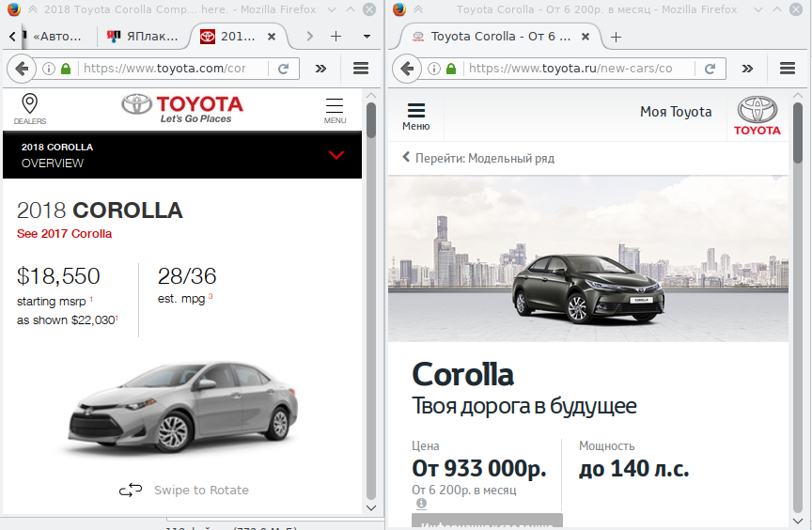Viewport: 812px width, 530px height.
Task: Open Firefox hamburger menu in the right window
Action: (788, 69)
